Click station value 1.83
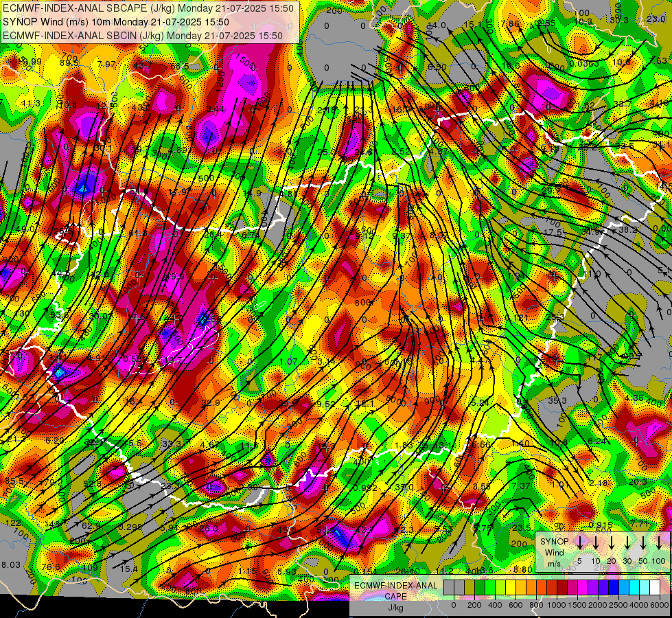This screenshot has width=672, height=618. click(404, 445)
